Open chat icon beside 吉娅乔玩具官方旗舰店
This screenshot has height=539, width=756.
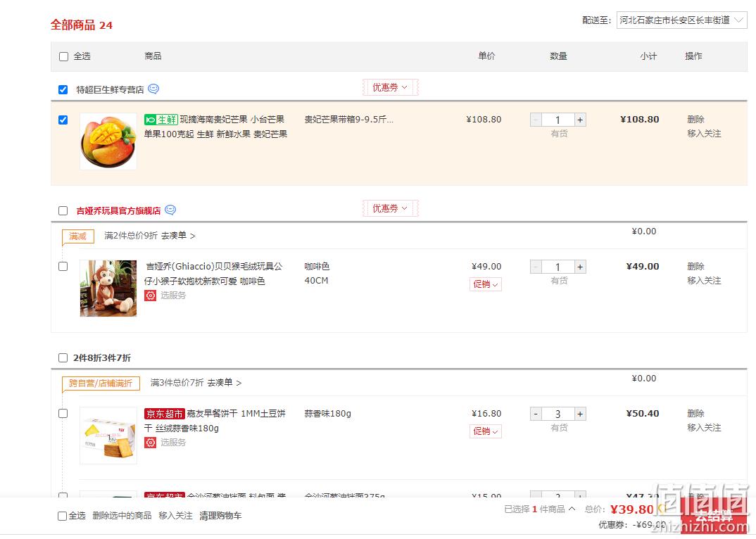point(170,210)
